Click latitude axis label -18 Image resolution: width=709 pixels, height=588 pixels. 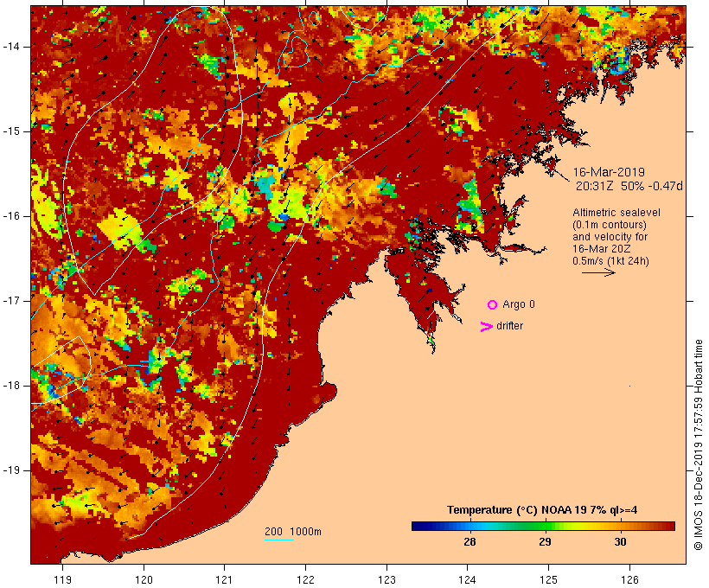tap(11, 386)
